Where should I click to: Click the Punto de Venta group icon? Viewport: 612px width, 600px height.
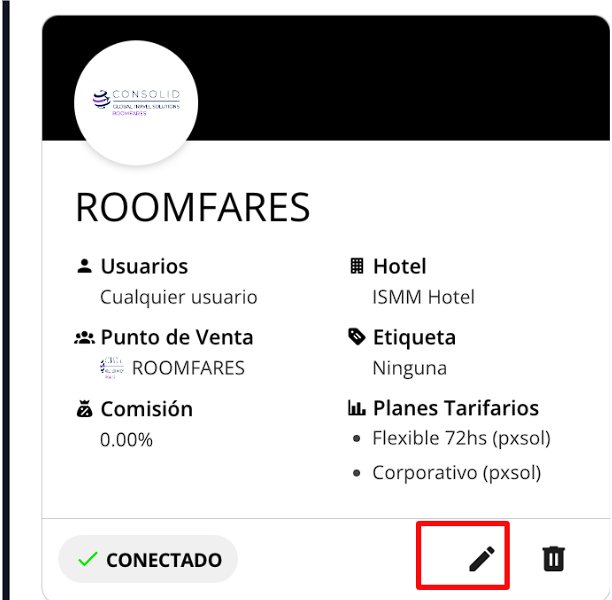click(84, 337)
